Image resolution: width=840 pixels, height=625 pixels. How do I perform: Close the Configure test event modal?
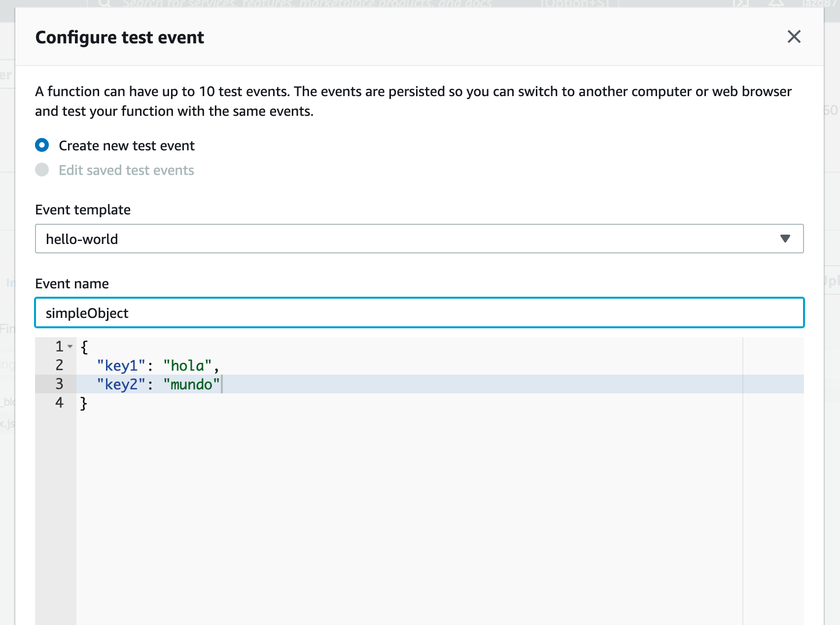[x=794, y=36]
